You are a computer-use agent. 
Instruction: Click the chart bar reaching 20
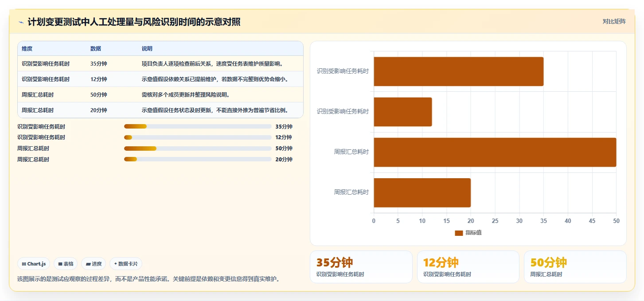pos(422,193)
